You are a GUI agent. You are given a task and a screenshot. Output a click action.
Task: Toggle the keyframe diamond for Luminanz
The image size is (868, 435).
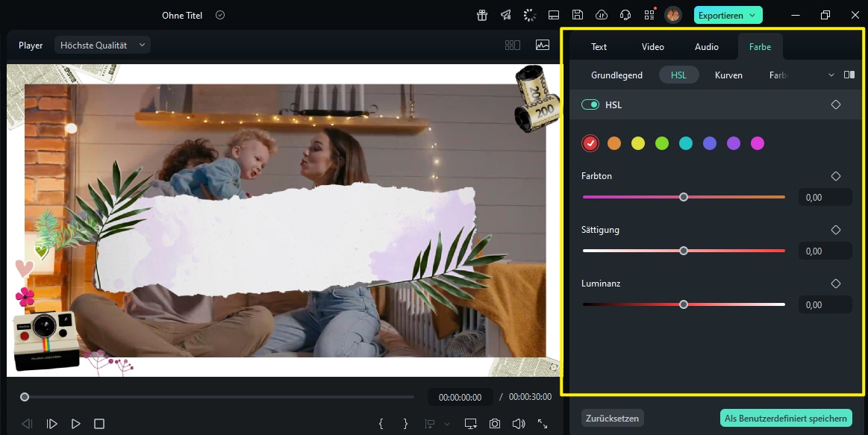[836, 284]
